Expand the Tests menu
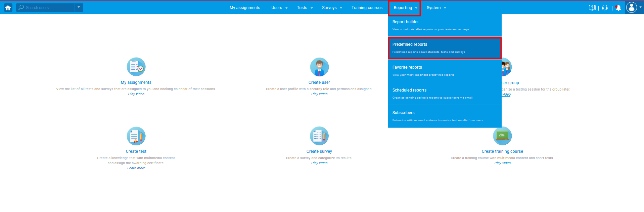This screenshot has width=644, height=212. pos(305,8)
